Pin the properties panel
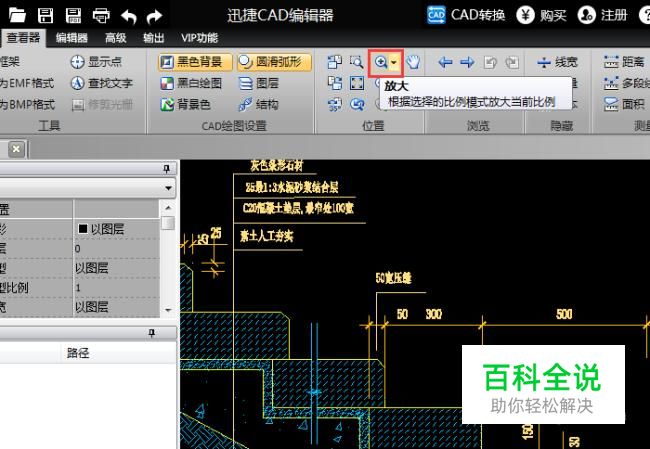 pyautogui.click(x=166, y=169)
